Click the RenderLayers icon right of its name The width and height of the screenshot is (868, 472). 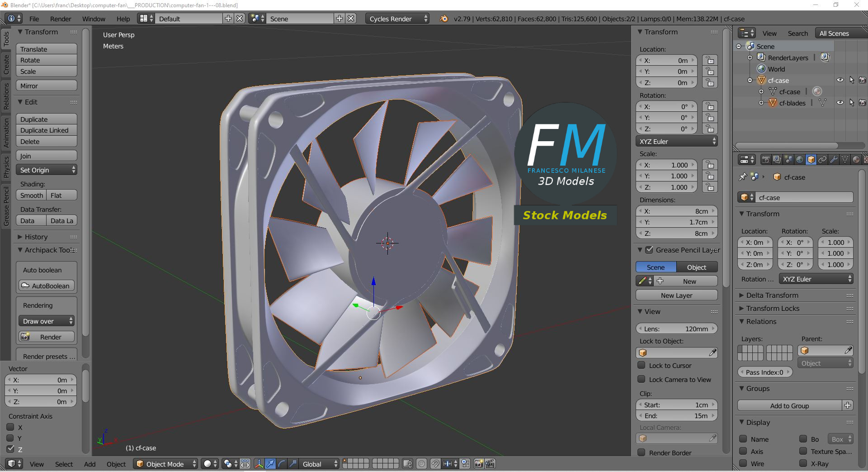tap(825, 57)
